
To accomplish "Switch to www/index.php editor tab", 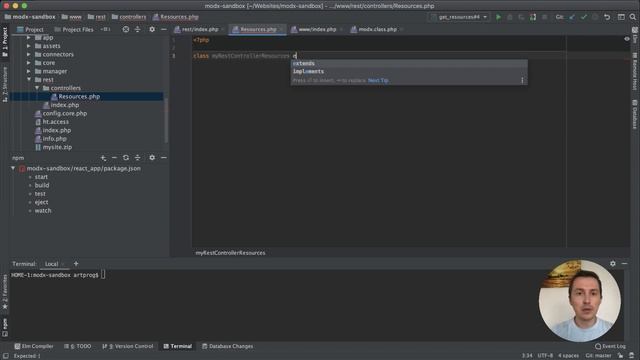I will 317,29.
